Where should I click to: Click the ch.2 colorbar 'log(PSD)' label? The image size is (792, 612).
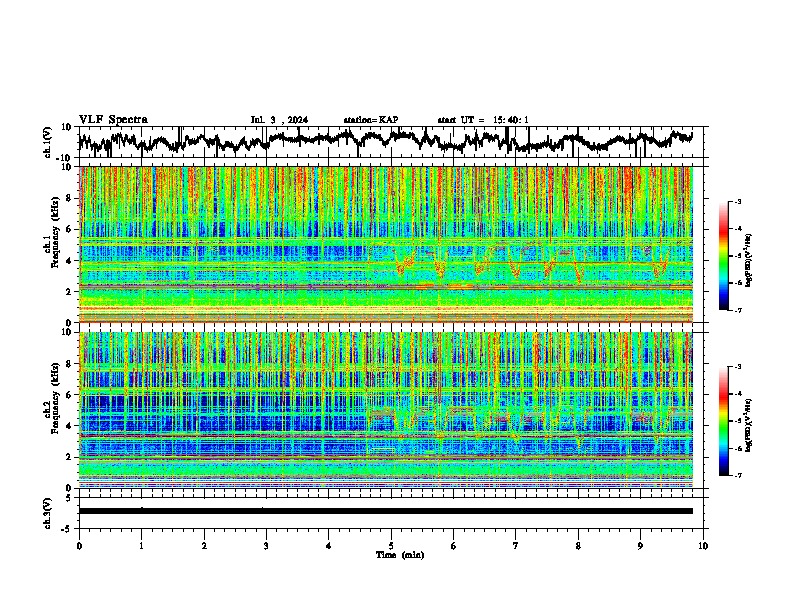pyautogui.click(x=748, y=425)
